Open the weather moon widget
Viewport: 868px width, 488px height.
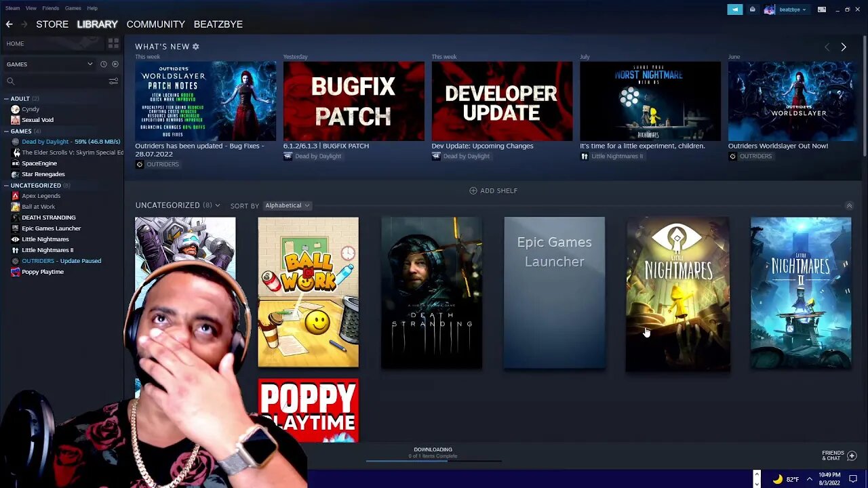pyautogui.click(x=786, y=479)
